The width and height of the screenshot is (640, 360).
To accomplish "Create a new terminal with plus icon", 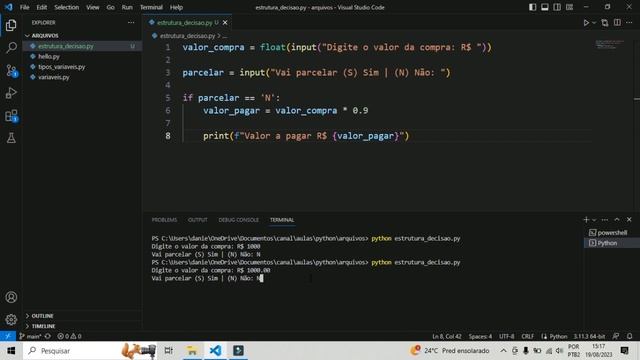I will click(586, 220).
